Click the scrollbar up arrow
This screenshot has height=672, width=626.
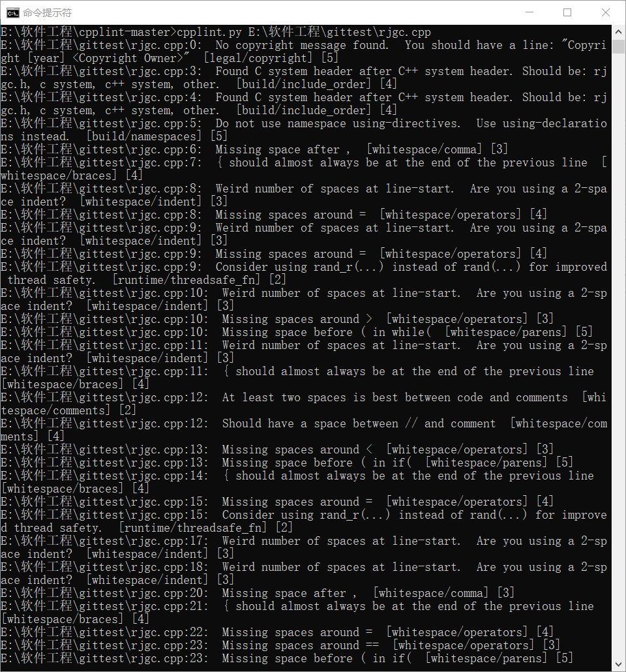coord(618,32)
